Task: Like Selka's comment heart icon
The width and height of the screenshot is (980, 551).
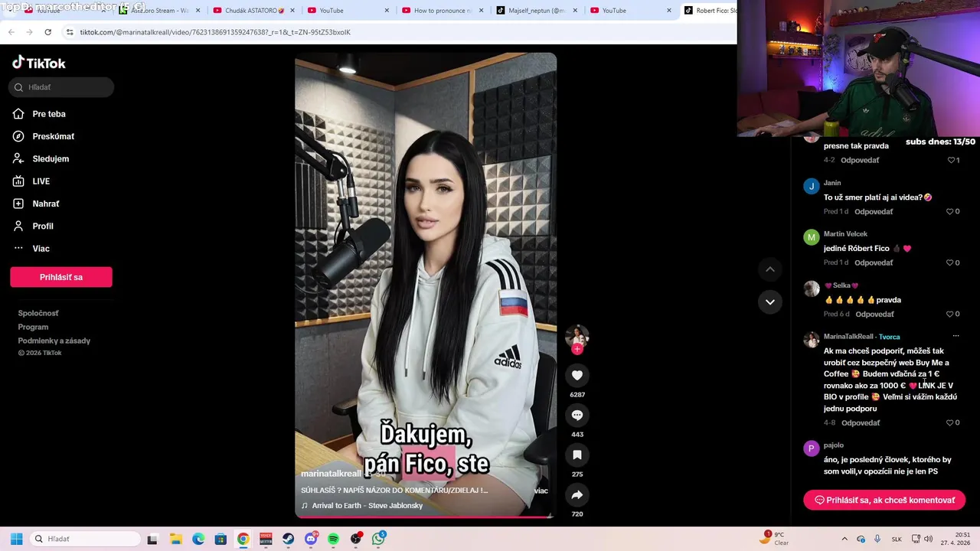Action: [x=949, y=314]
